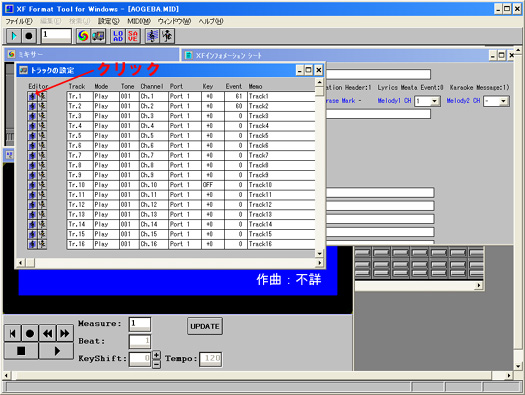525x395 pixels.
Task: Click the Key cell OFF for Tr.10
Action: [x=213, y=185]
